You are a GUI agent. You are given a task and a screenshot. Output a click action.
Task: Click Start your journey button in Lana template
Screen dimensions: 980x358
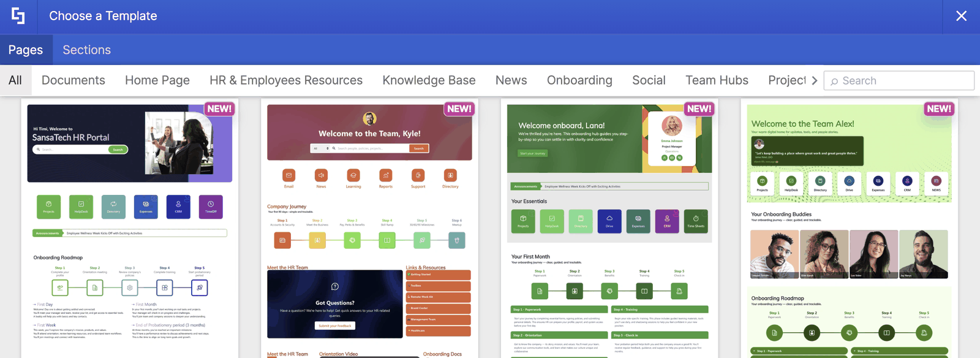point(533,153)
